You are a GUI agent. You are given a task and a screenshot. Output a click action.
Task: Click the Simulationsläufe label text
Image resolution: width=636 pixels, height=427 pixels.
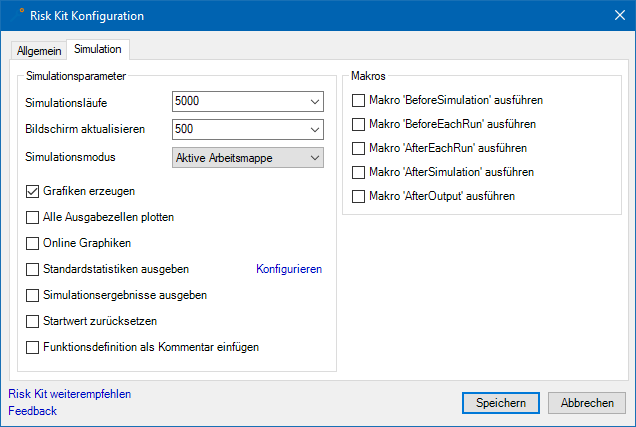(66, 103)
